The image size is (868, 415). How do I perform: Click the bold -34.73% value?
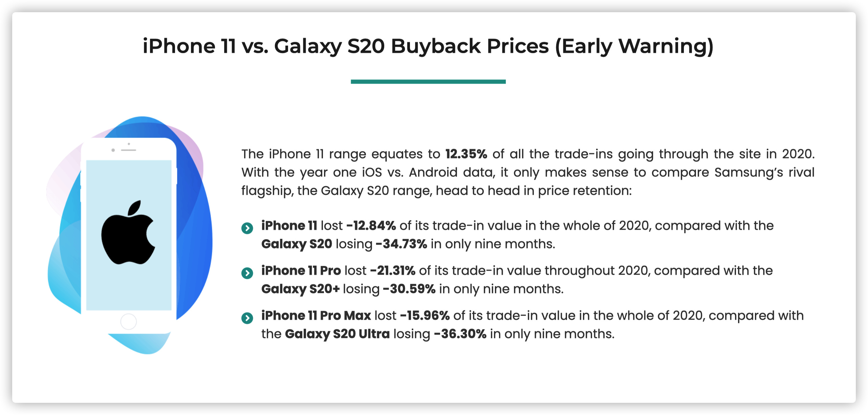click(402, 244)
